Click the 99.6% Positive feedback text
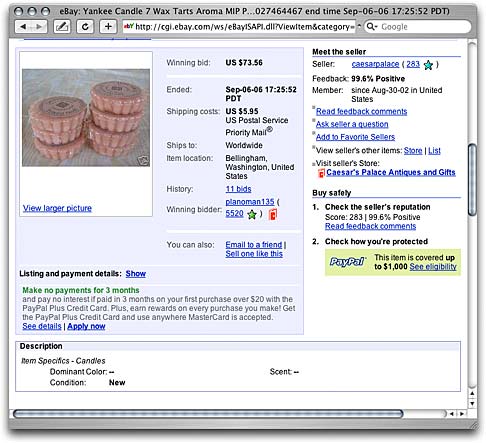 [x=378, y=79]
